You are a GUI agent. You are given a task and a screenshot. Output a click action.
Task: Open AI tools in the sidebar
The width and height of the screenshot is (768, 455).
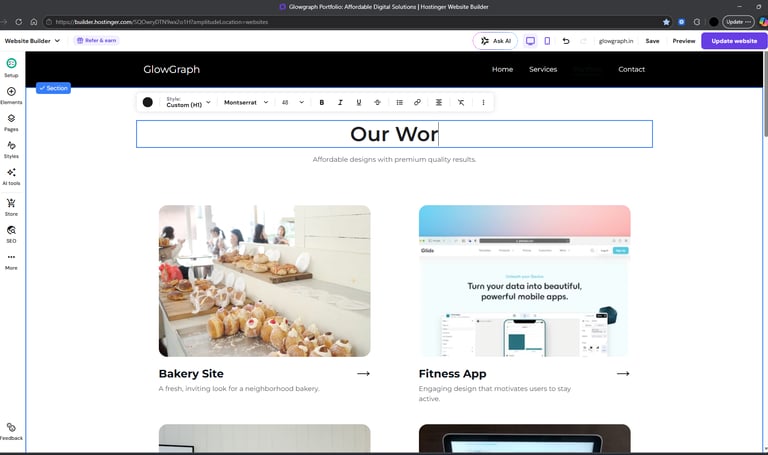click(x=11, y=176)
